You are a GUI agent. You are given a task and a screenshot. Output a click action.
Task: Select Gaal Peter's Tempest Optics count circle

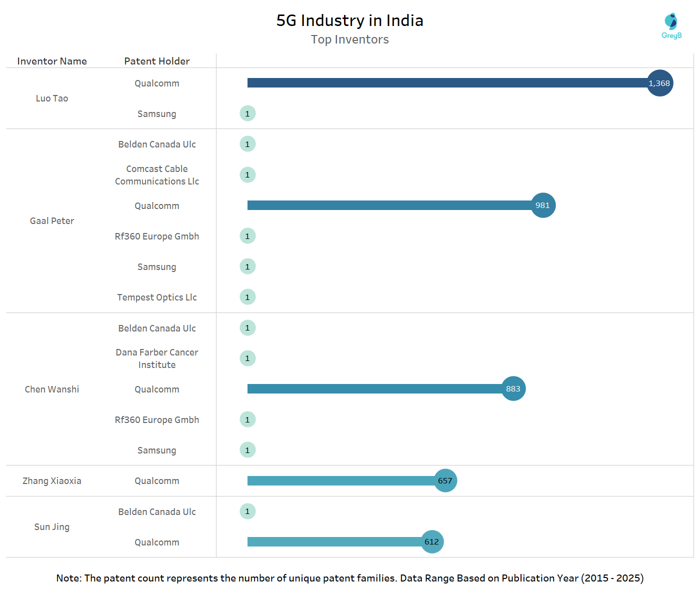click(x=247, y=297)
